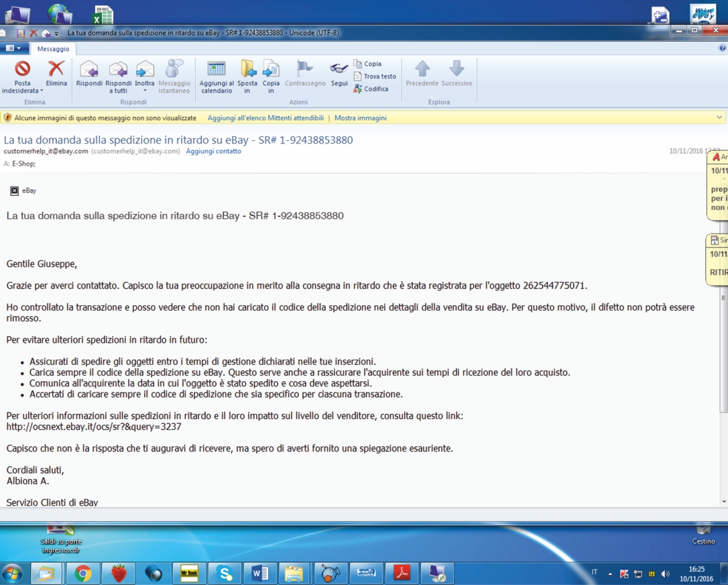Choose Rispondi a tutti to reply all
This screenshot has width=728, height=585.
pos(118,76)
